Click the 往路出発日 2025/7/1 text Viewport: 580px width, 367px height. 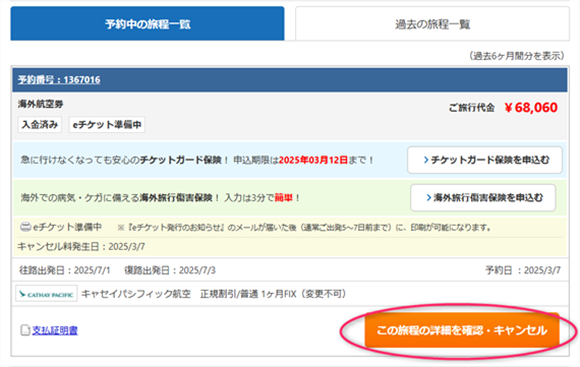pyautogui.click(x=65, y=270)
